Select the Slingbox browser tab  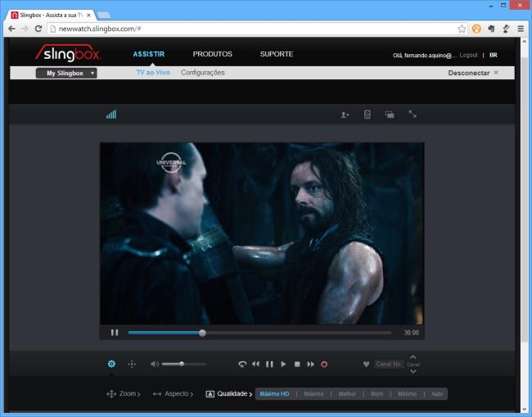click(x=51, y=16)
